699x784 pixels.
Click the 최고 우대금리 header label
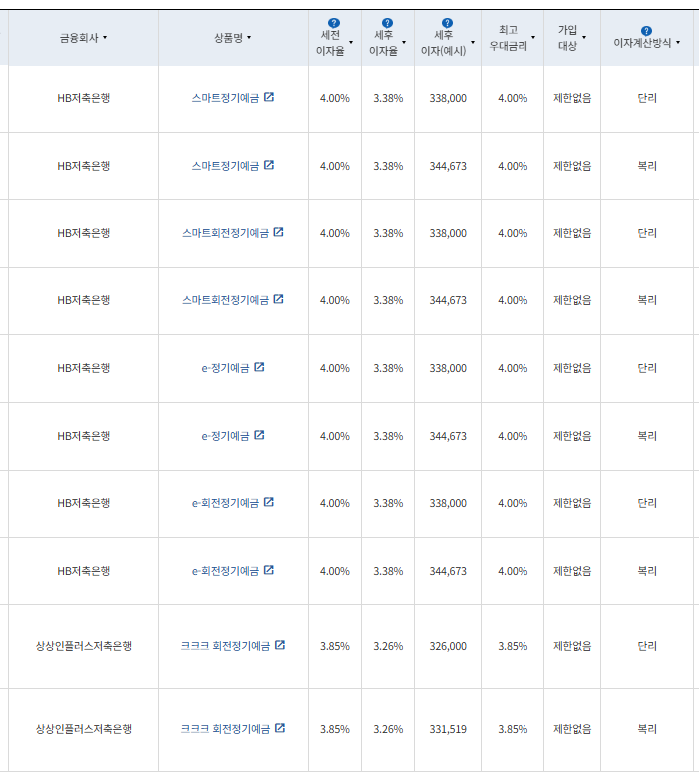pos(508,38)
